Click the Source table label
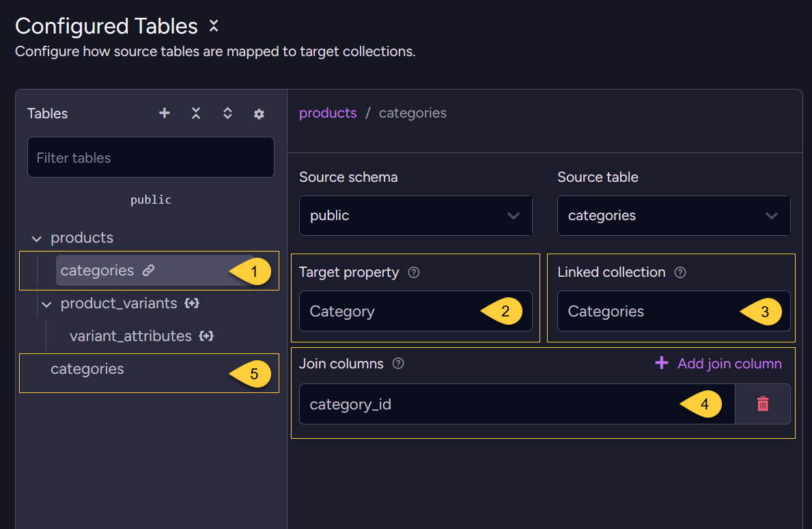 pyautogui.click(x=598, y=177)
